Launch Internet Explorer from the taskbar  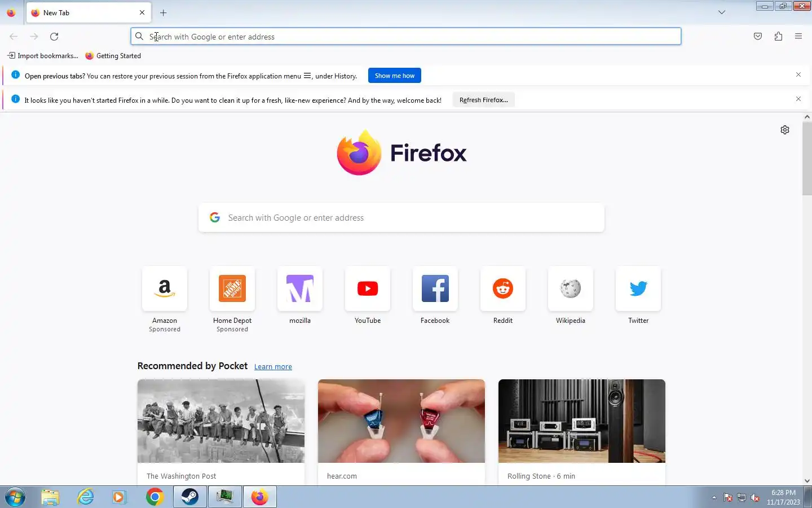pyautogui.click(x=85, y=497)
